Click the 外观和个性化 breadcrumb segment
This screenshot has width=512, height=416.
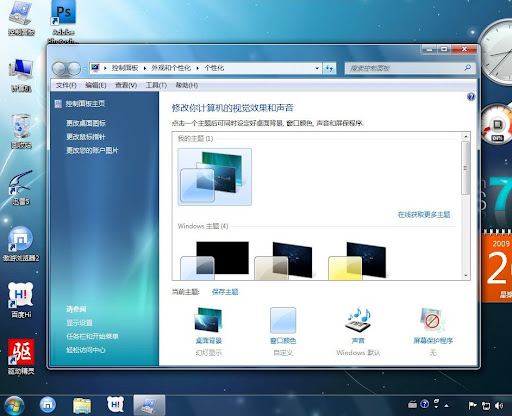pos(171,68)
